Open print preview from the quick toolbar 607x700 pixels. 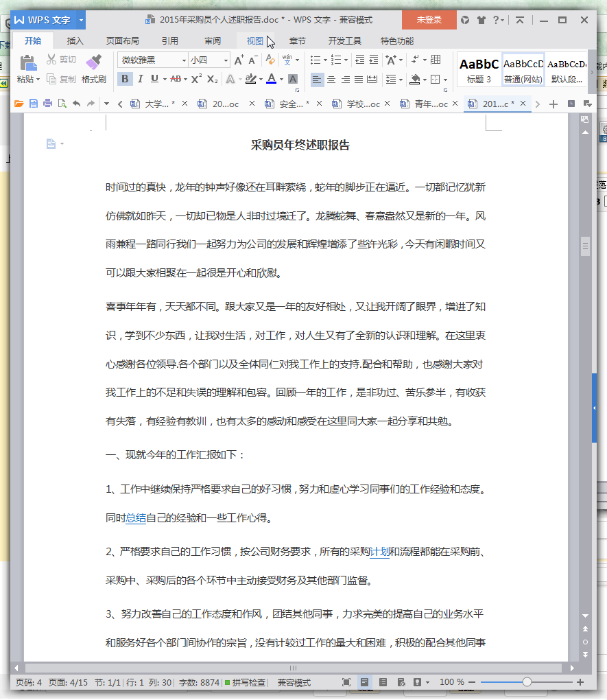[x=62, y=104]
